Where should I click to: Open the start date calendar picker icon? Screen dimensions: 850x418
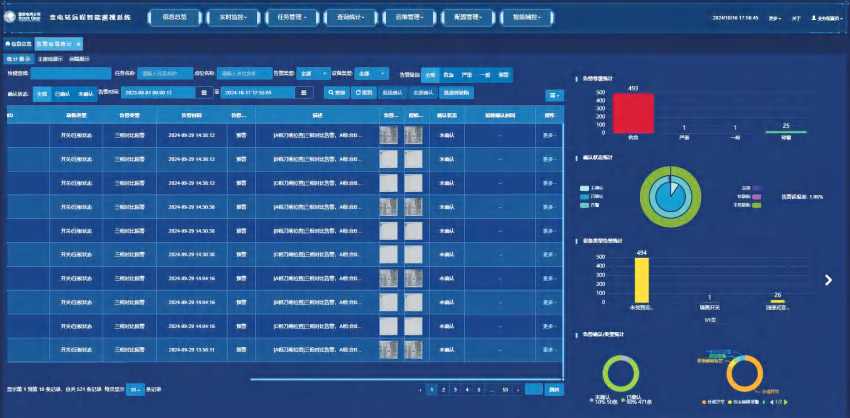pyautogui.click(x=204, y=93)
